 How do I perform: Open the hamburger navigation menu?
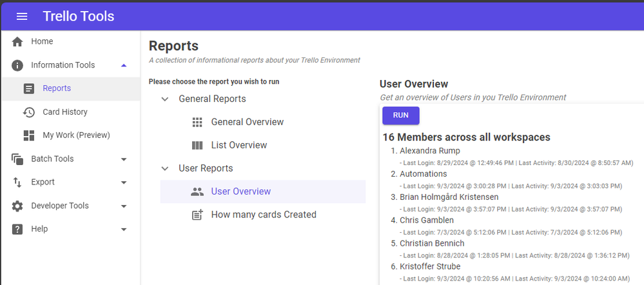pos(22,16)
